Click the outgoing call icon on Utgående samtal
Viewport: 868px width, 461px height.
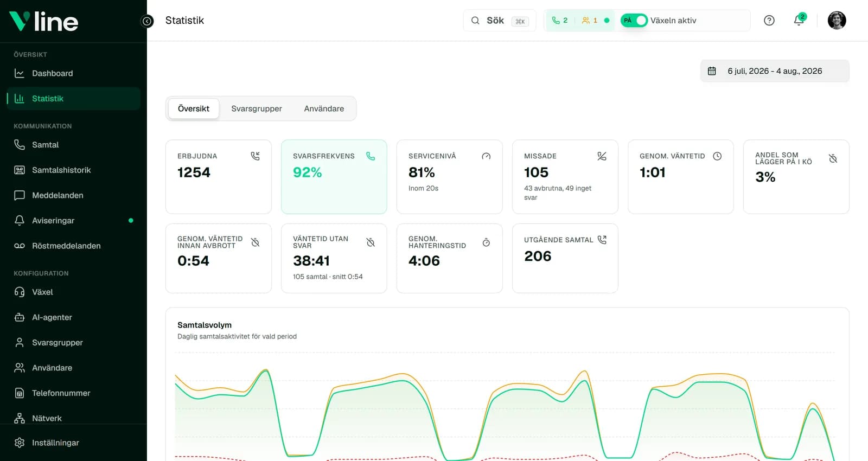point(602,240)
